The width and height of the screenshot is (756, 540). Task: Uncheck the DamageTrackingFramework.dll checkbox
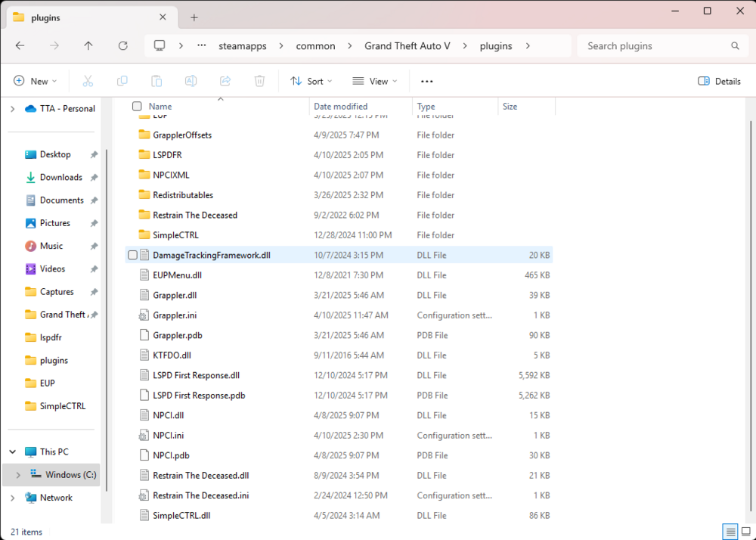[x=132, y=255]
